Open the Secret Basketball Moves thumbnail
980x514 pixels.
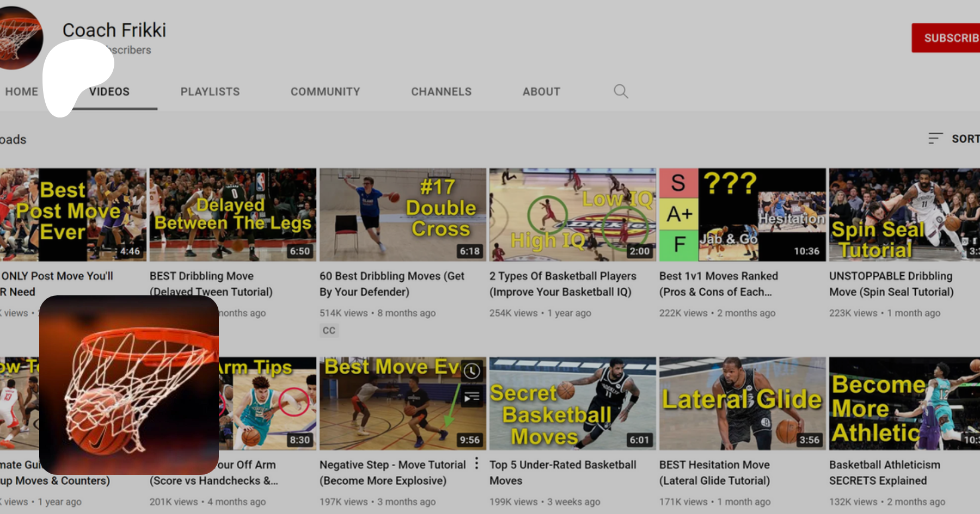572,403
